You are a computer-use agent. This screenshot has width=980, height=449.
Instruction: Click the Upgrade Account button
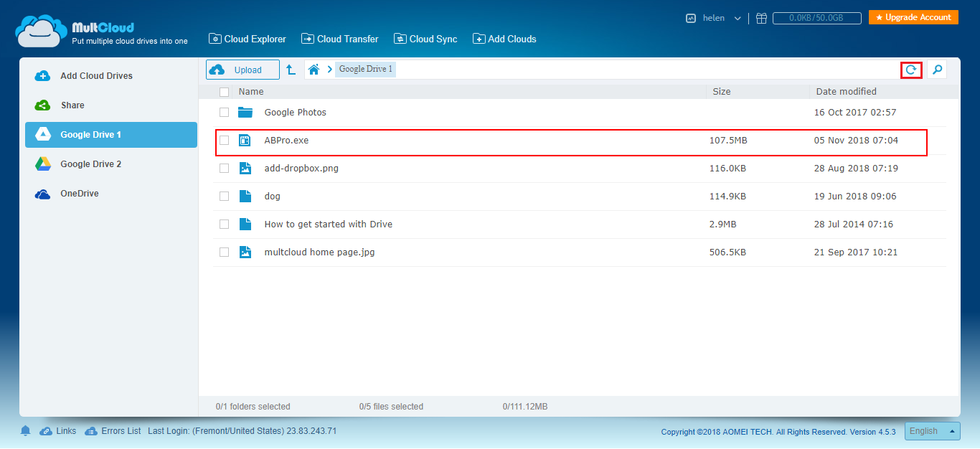point(913,17)
